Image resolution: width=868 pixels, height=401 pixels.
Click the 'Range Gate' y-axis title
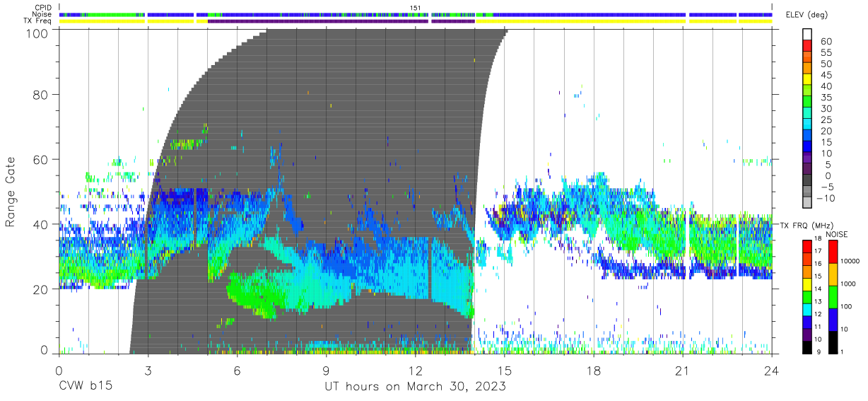tap(11, 192)
